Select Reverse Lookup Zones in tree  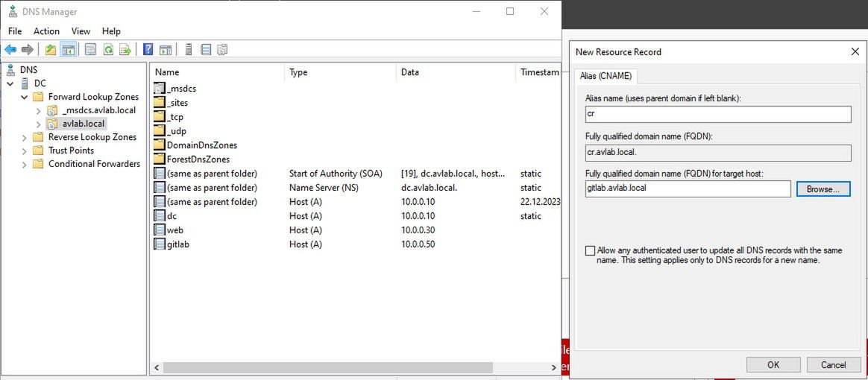(x=92, y=137)
